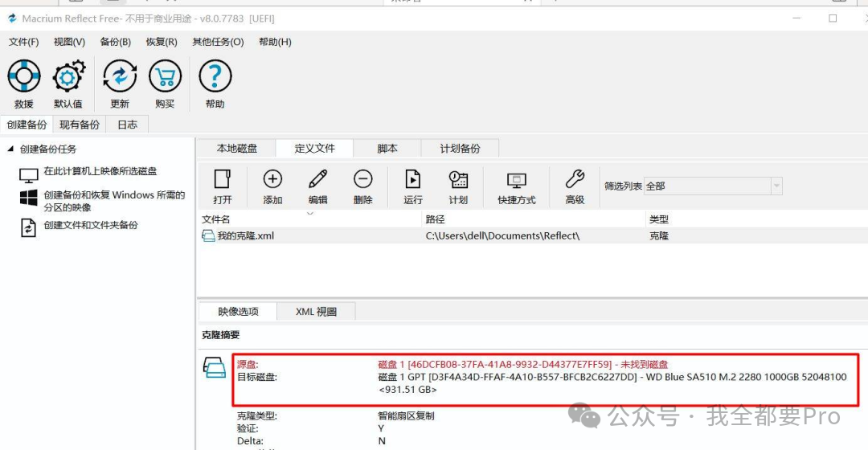Switch to the XML 视图 tab
The width and height of the screenshot is (868, 450).
316,312
